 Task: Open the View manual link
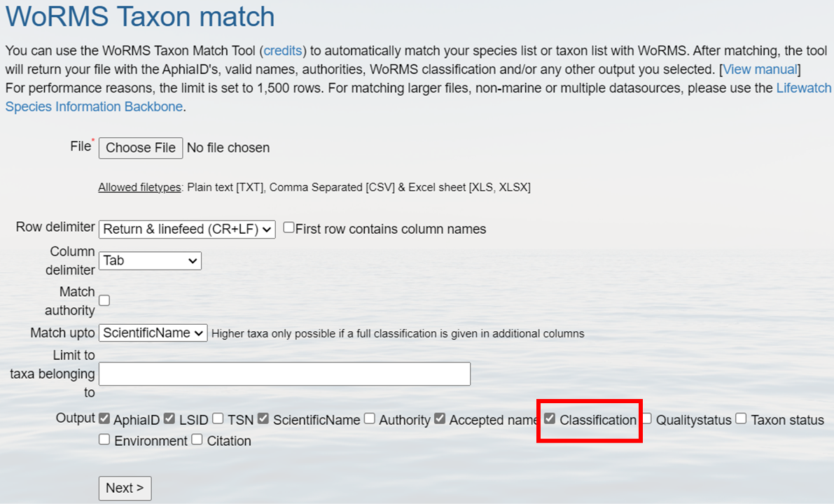click(x=760, y=69)
